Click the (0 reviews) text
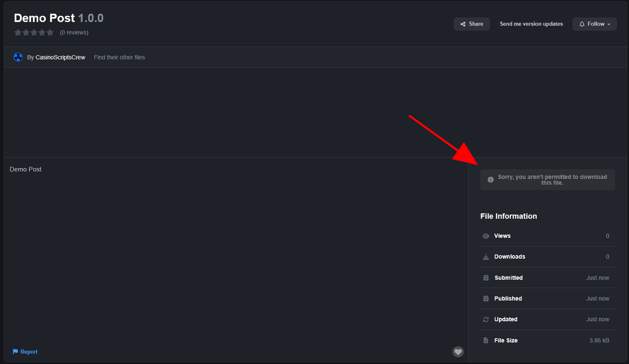Viewport: 629px width, 364px height. tap(74, 32)
